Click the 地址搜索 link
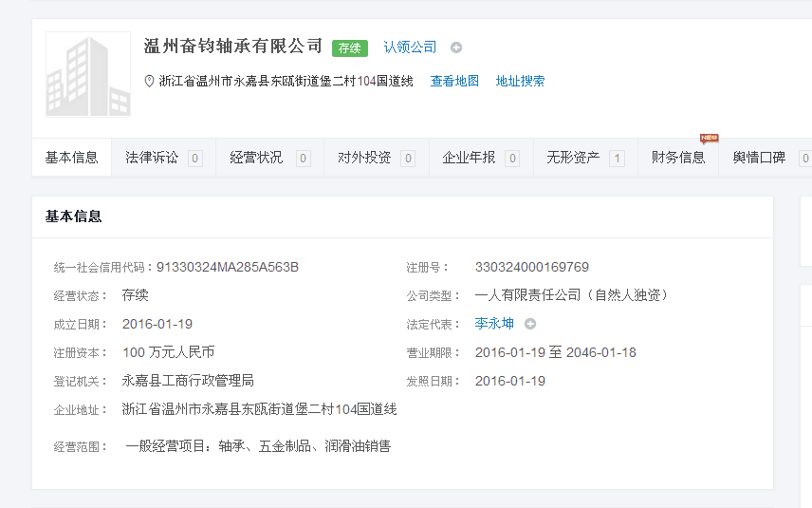The image size is (812, 508). pyautogui.click(x=520, y=82)
